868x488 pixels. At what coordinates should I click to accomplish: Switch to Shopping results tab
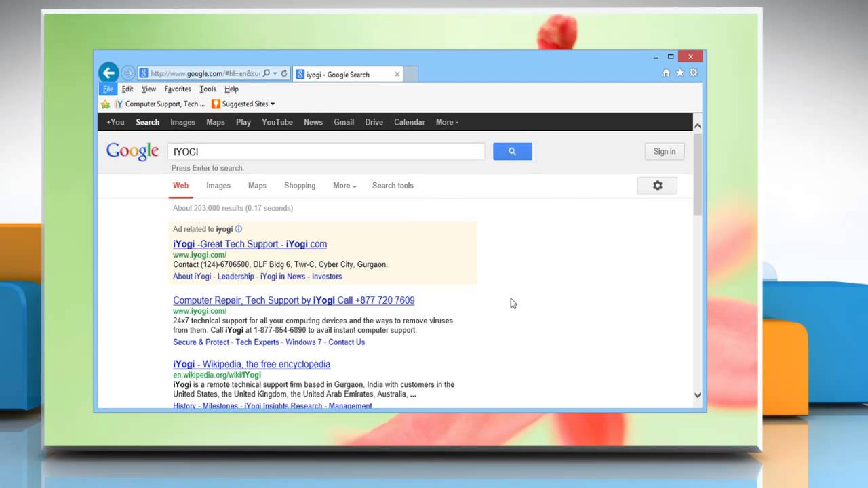[300, 186]
